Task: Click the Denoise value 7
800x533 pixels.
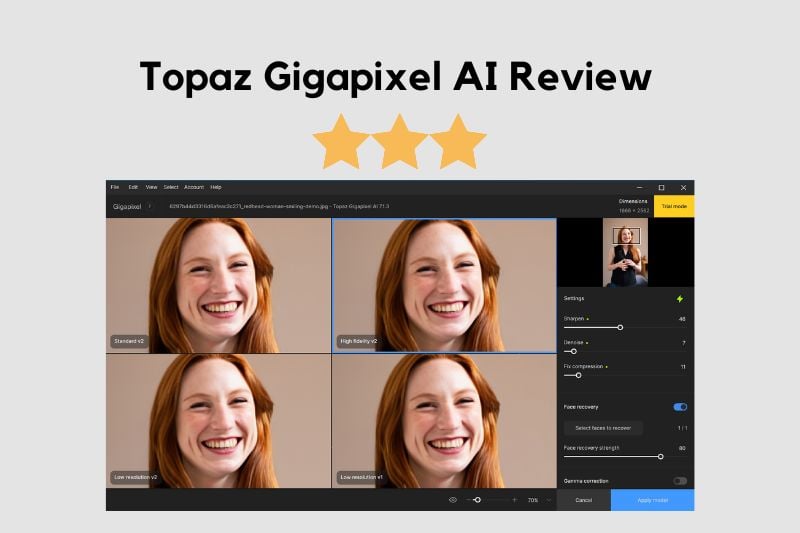Action: (684, 343)
